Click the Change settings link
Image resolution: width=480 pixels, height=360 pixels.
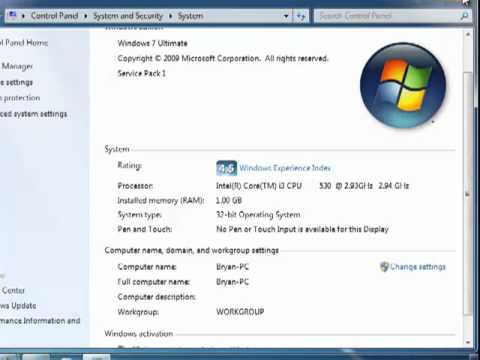[x=418, y=267]
